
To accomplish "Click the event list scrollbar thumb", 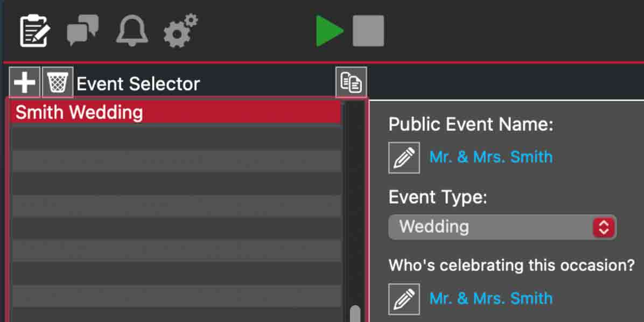I will click(355, 313).
